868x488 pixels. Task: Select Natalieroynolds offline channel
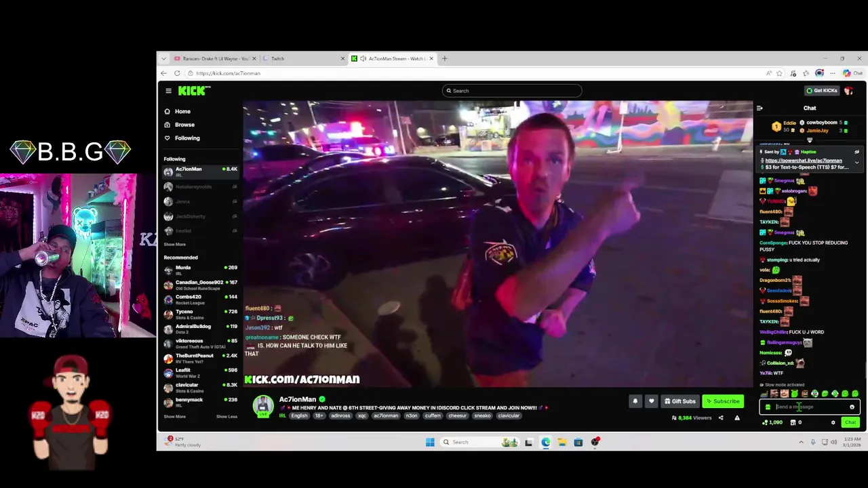pyautogui.click(x=201, y=187)
